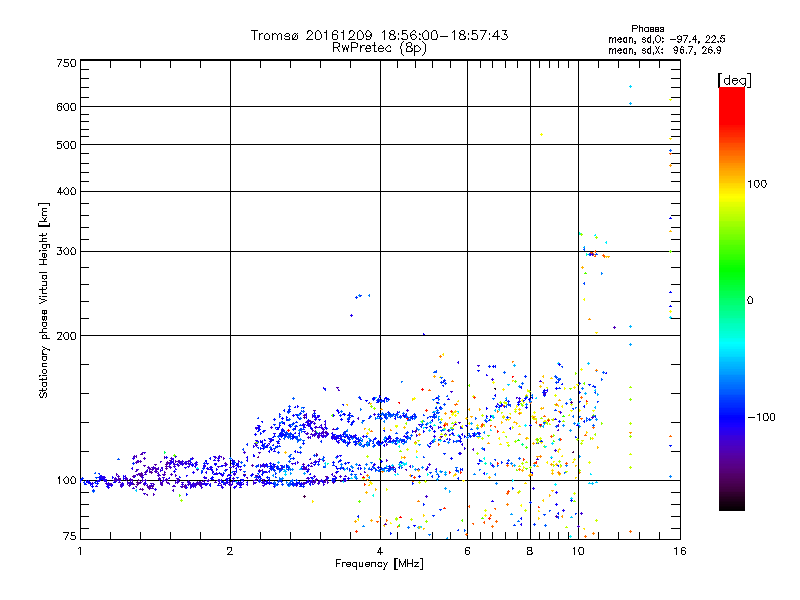Click the 'RwPretec (8p)' subtitle

pyautogui.click(x=379, y=48)
